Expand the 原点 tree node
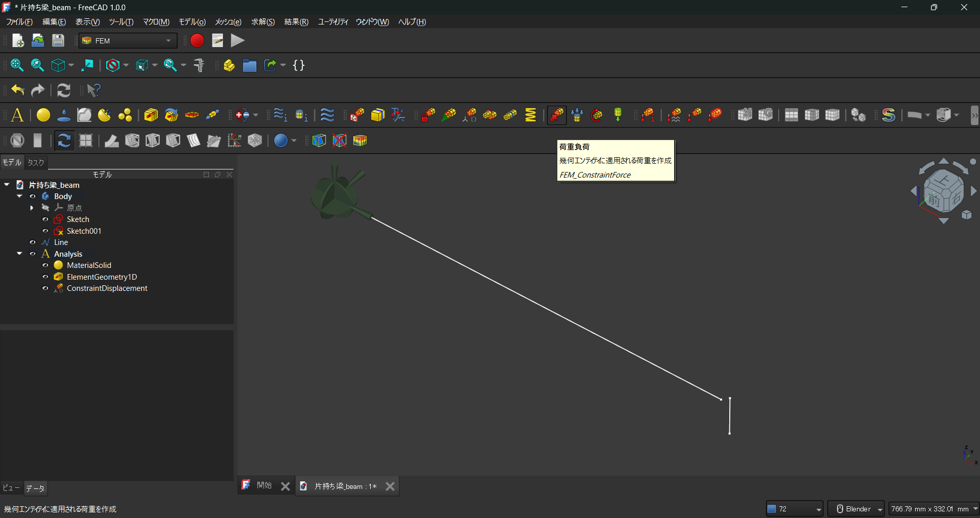Image resolution: width=980 pixels, height=518 pixels. coord(32,208)
